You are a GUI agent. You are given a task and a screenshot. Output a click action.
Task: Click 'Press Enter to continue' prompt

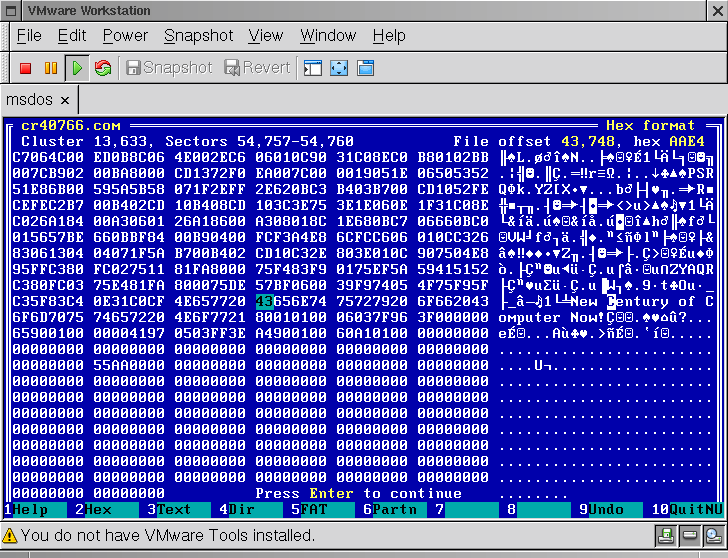[x=358, y=493]
